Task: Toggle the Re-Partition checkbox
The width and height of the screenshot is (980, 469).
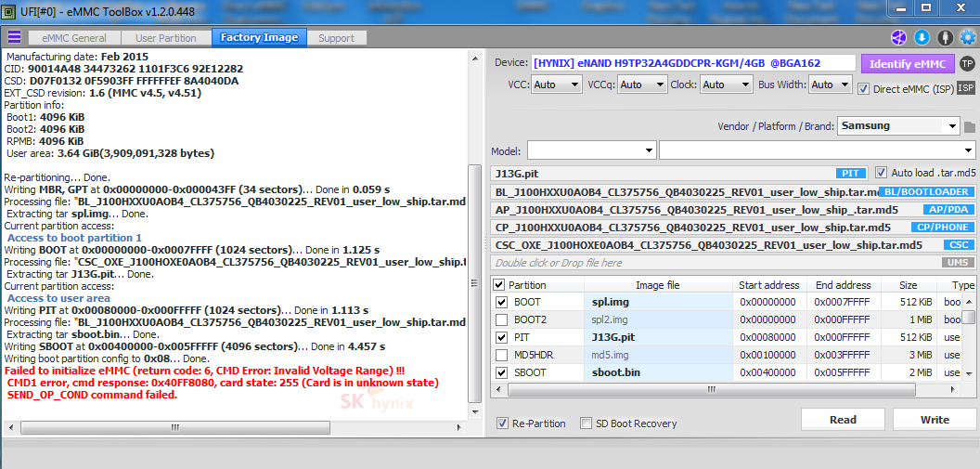Action: (x=502, y=423)
